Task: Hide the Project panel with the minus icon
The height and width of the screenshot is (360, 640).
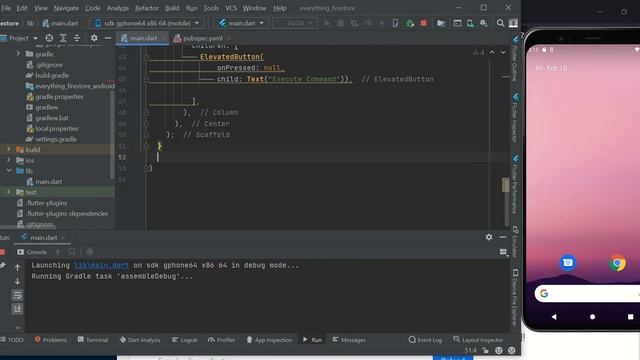Action: (x=108, y=38)
